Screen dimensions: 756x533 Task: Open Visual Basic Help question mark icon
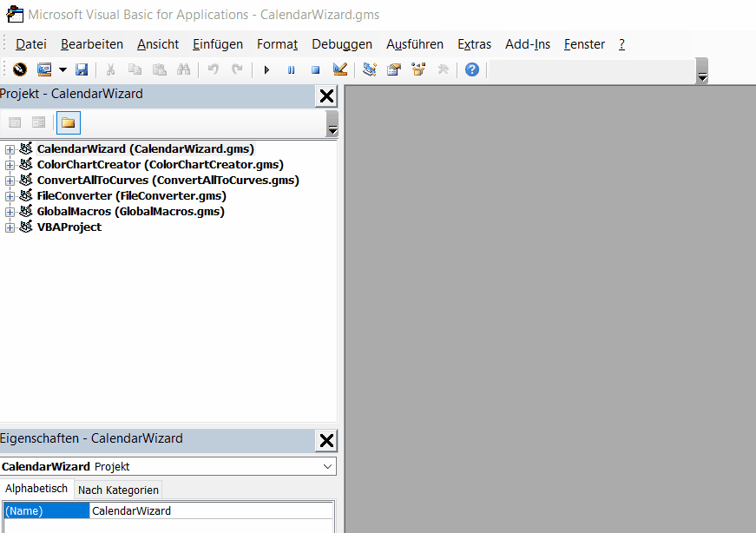[472, 69]
